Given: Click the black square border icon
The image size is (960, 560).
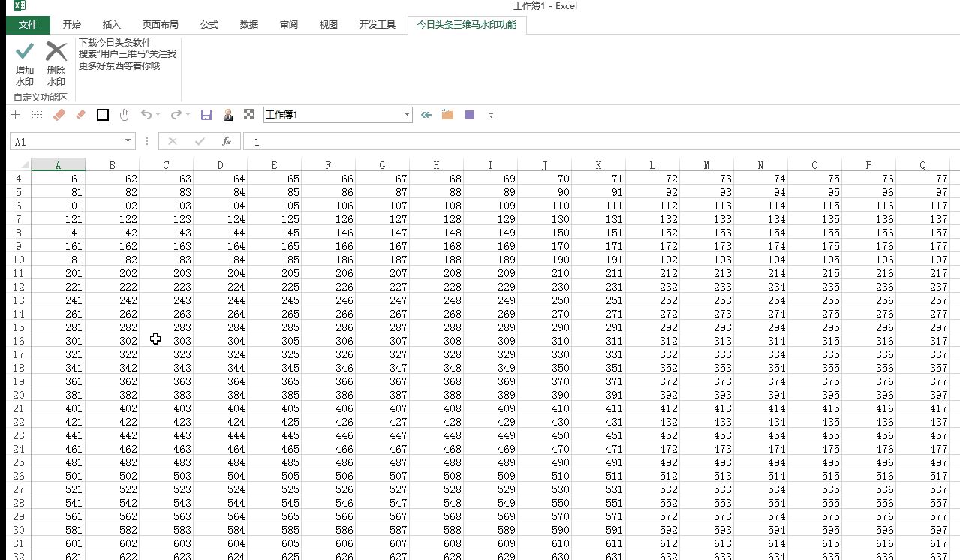Looking at the screenshot, I should tap(103, 115).
